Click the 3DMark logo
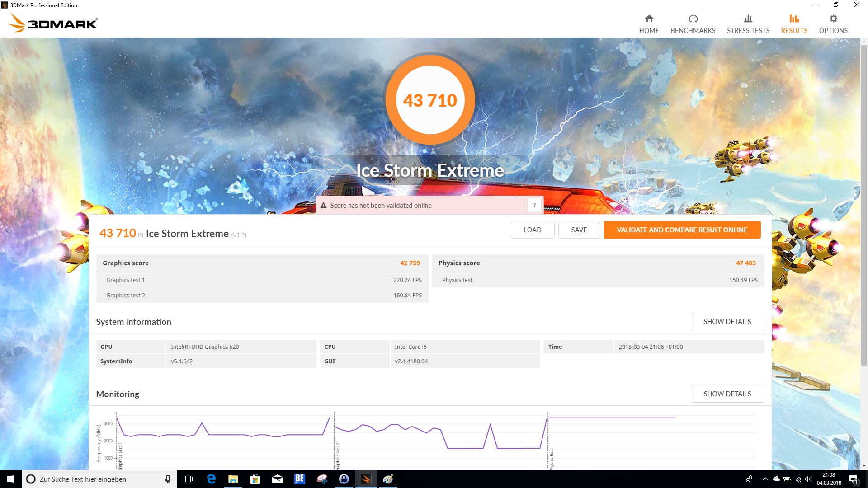The image size is (868, 488). point(53,23)
